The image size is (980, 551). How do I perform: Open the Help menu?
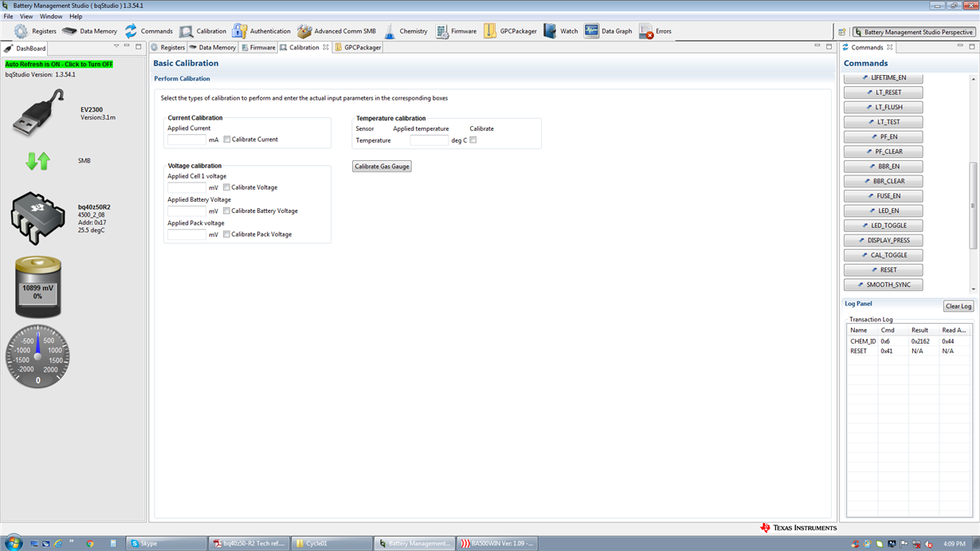[76, 16]
